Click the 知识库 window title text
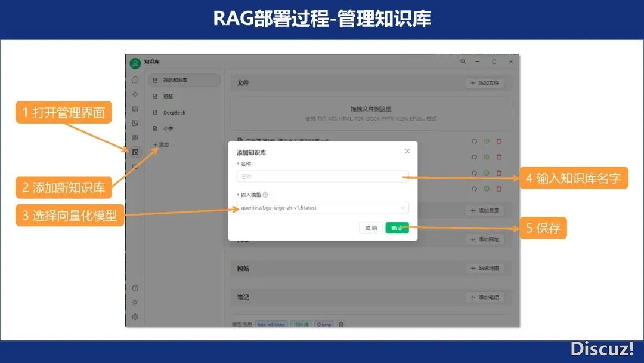 tap(151, 61)
